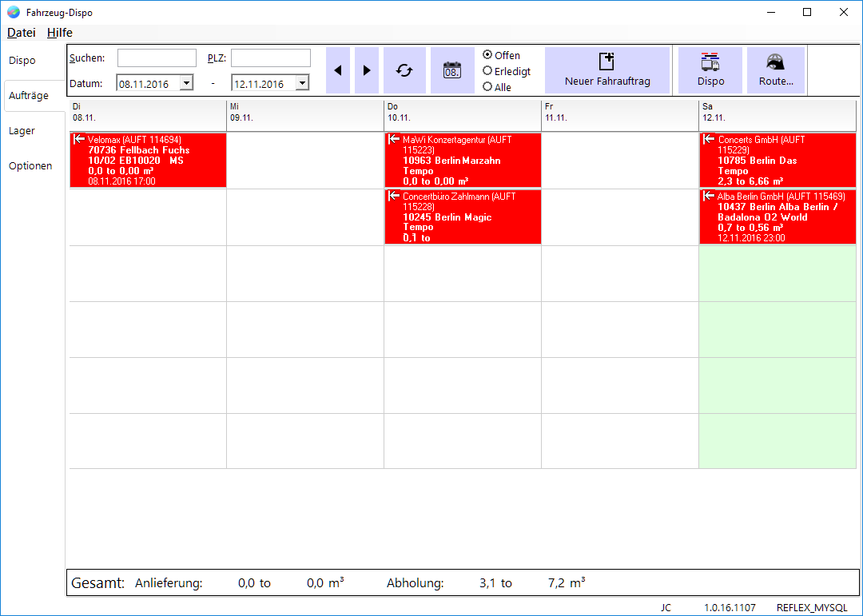This screenshot has width=863, height=616.
Task: Maximize the Fahrzeug-Dispo window
Action: tap(807, 12)
